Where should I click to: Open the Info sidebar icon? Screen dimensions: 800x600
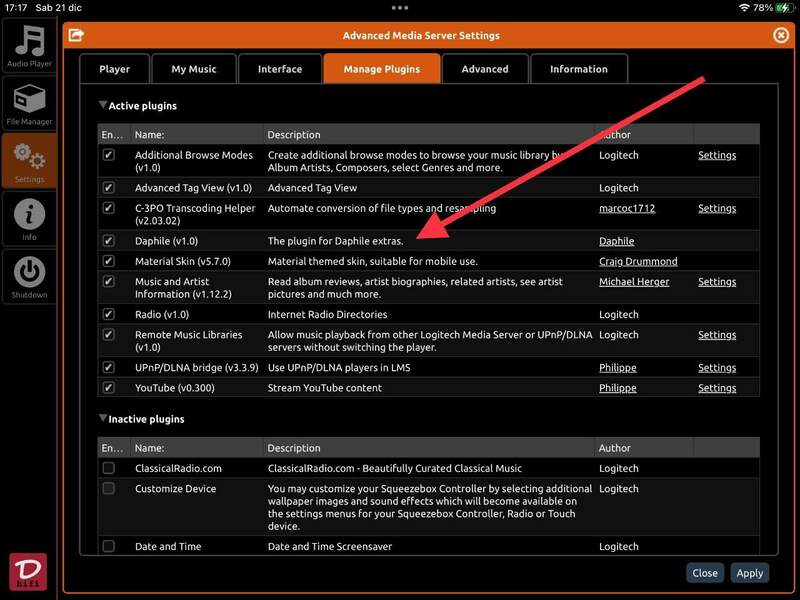pyautogui.click(x=29, y=217)
